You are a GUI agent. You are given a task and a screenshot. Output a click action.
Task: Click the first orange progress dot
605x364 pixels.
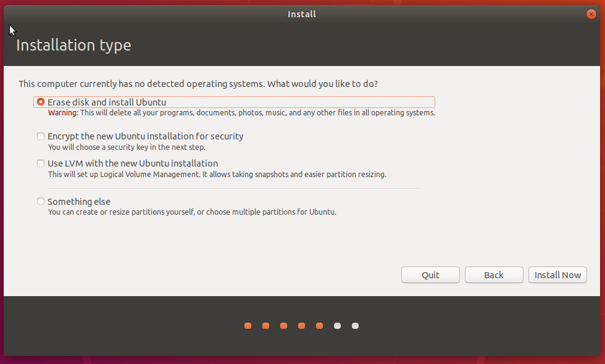click(x=248, y=326)
